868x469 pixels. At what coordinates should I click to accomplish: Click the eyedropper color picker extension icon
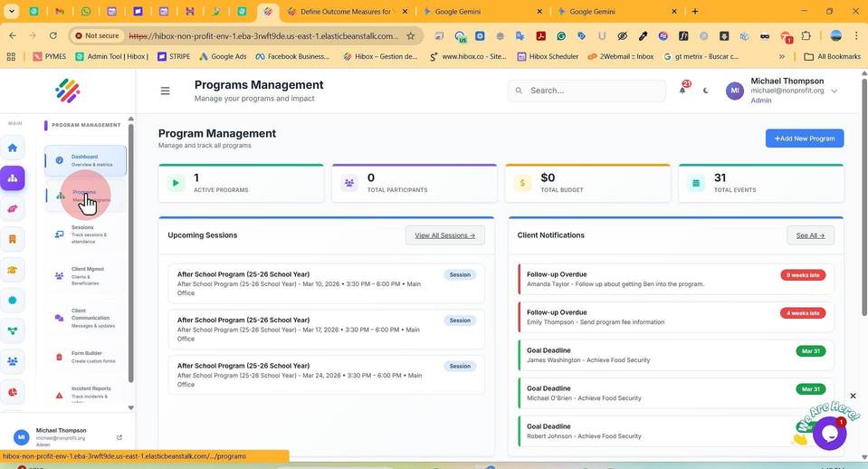pyautogui.click(x=643, y=36)
